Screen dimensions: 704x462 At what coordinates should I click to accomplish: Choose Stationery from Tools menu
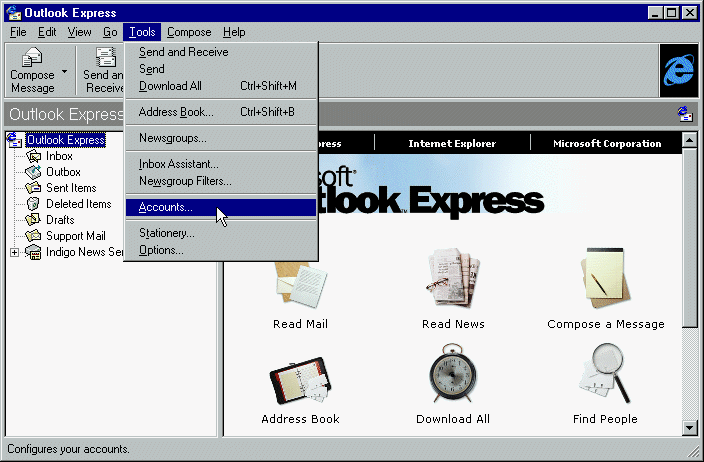(x=221, y=233)
